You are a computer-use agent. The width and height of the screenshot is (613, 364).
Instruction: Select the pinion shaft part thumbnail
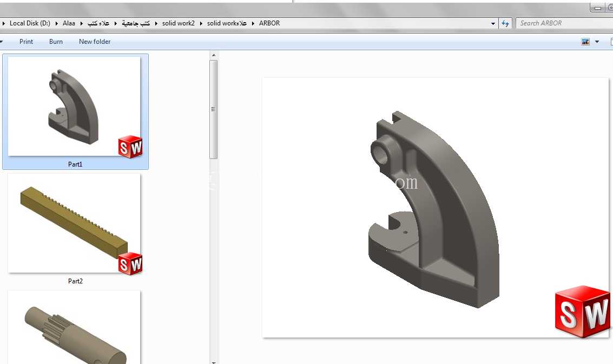74,328
